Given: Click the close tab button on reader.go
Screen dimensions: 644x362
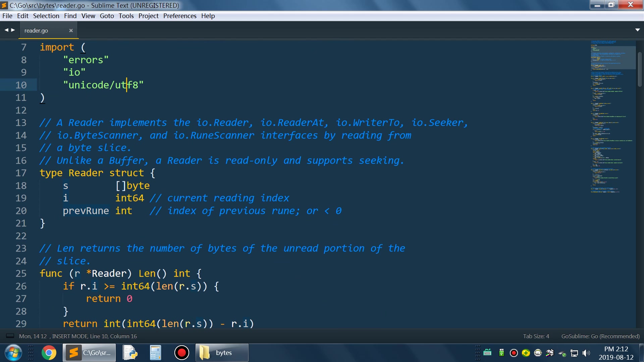Looking at the screenshot, I should click(71, 29).
